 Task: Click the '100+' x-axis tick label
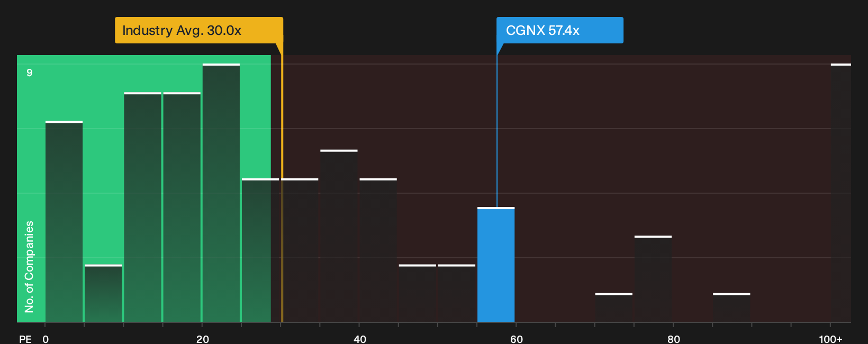click(x=830, y=339)
